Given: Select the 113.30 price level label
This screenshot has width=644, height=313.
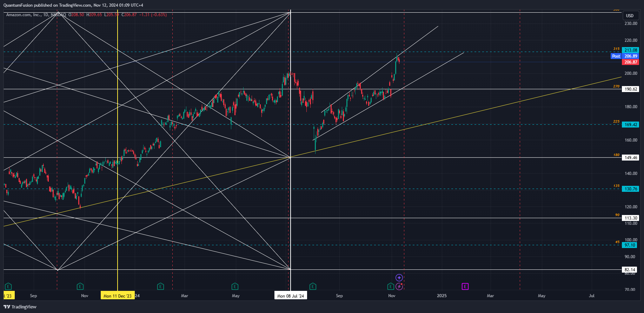Looking at the screenshot, I should tap(631, 218).
